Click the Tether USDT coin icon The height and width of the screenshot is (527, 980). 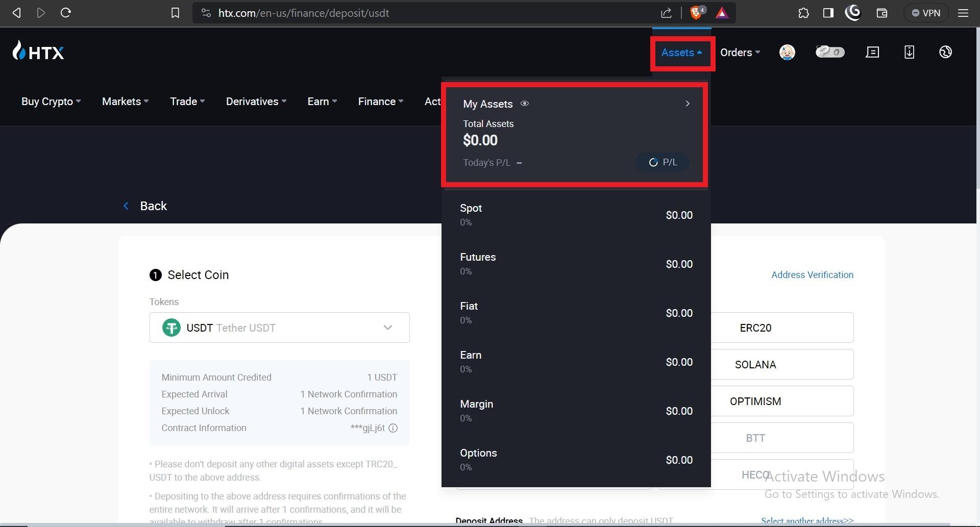coord(171,328)
